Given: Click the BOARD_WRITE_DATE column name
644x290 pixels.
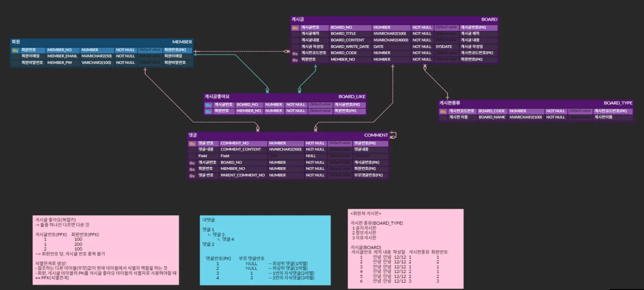Looking at the screenshot, I should (x=350, y=47).
